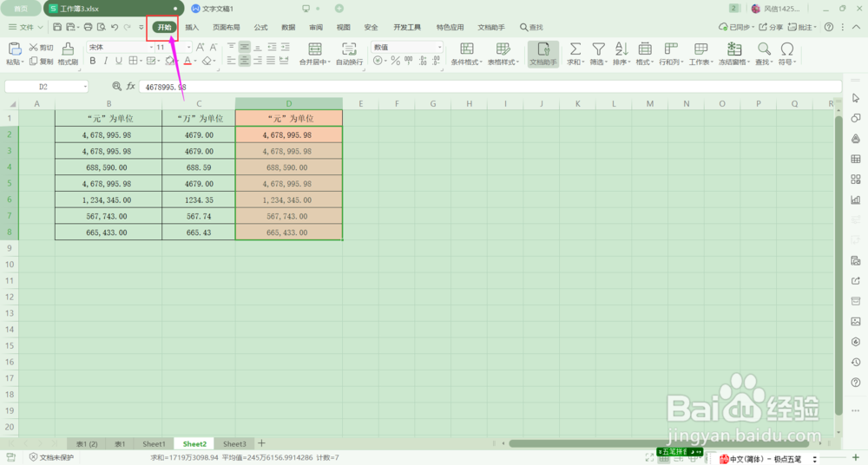The image size is (868, 465).
Task: Copy selection with the 复制 button
Action: click(41, 62)
